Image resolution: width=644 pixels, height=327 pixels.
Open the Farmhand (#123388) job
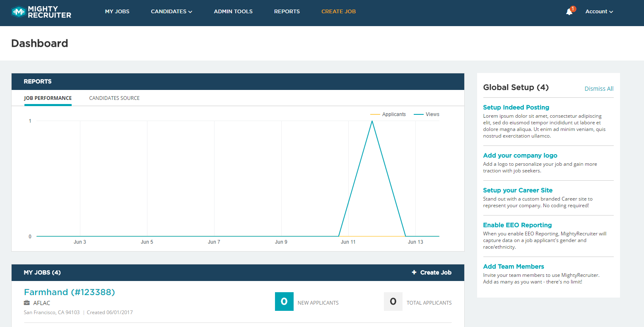pyautogui.click(x=70, y=292)
